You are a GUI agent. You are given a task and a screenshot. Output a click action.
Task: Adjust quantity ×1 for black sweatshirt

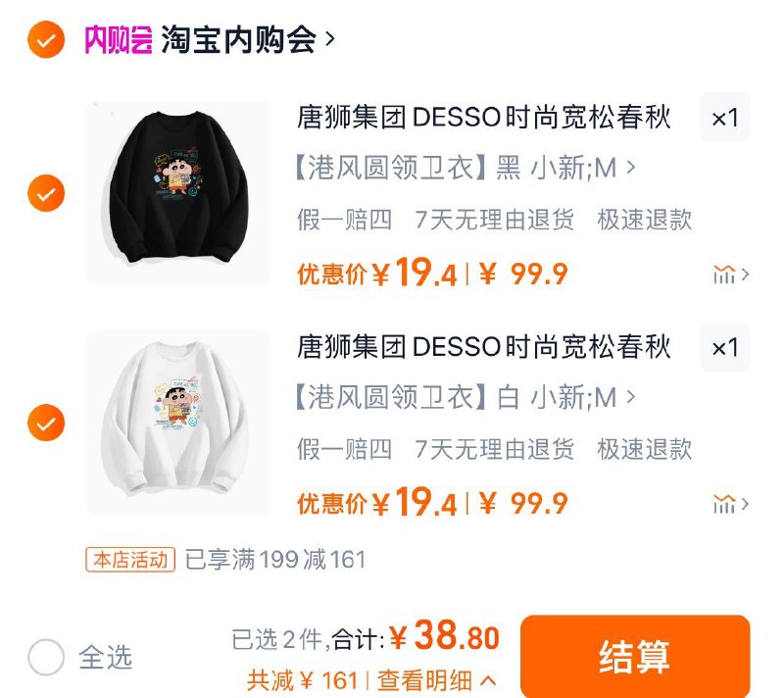(725, 118)
